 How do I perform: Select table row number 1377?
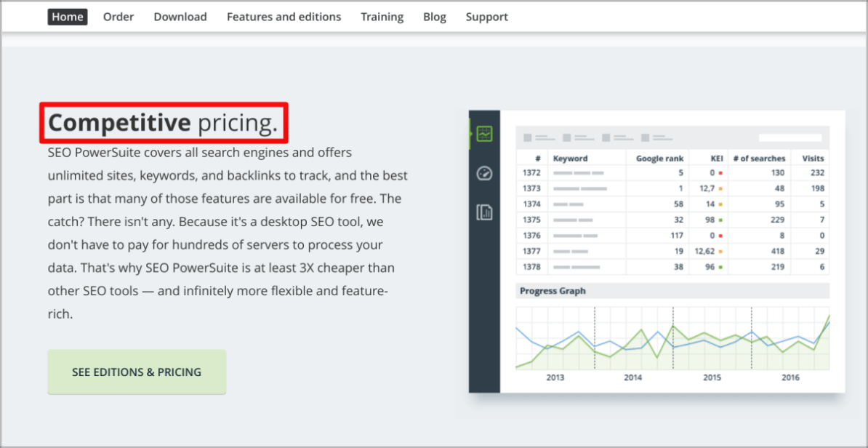point(532,252)
